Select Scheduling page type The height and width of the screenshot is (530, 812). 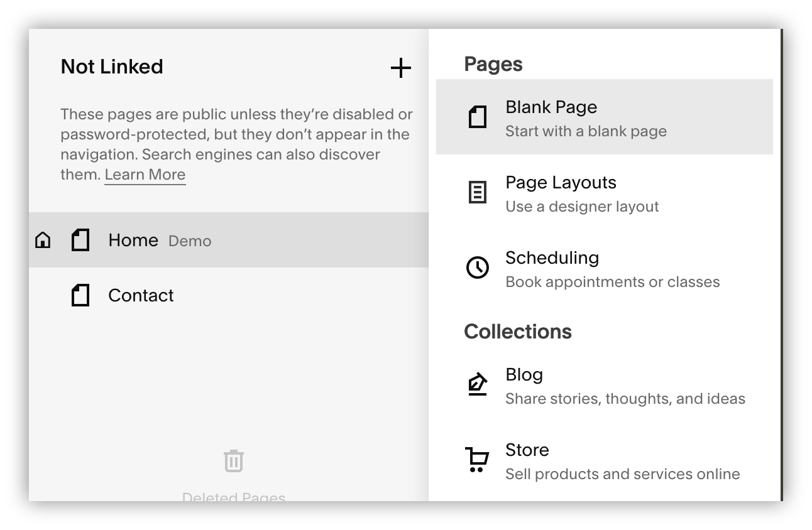pyautogui.click(x=605, y=268)
